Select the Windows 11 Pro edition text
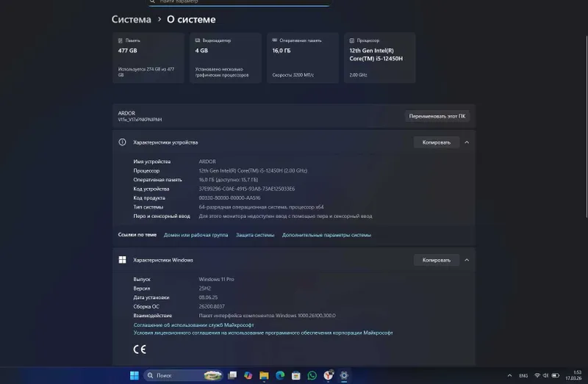The width and height of the screenshot is (588, 384). 216,279
